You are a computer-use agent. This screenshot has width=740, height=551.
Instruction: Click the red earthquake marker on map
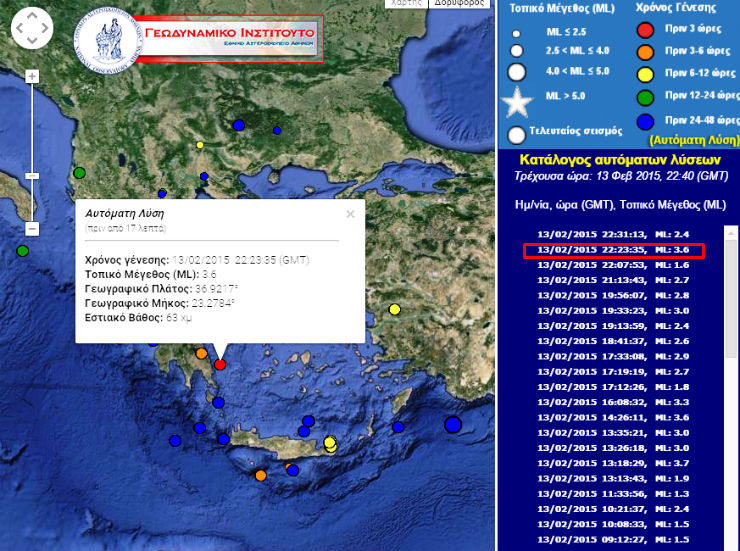220,364
